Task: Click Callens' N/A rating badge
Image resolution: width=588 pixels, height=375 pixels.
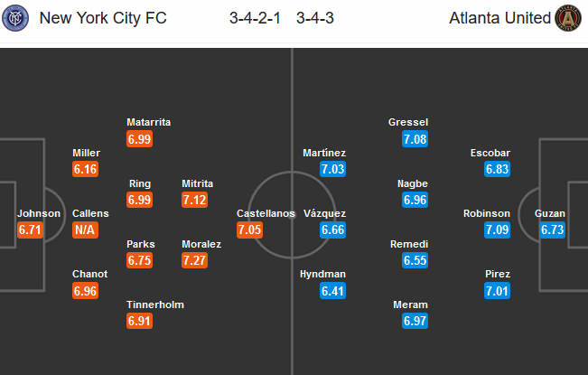Action: pos(86,230)
